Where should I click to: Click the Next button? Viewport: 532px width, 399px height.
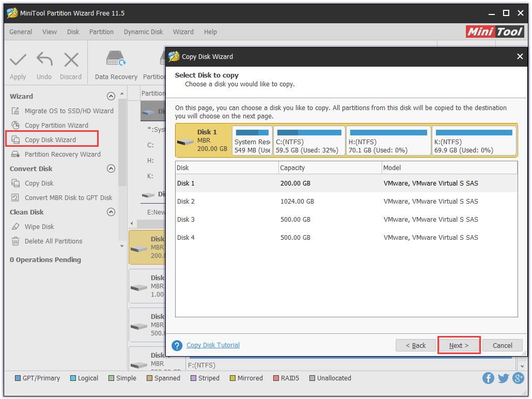(x=459, y=346)
